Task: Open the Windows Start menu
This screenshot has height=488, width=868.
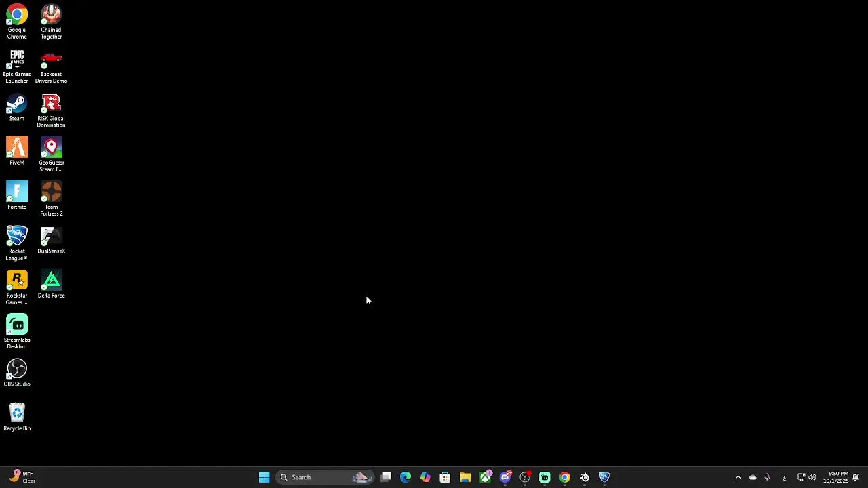Action: [x=264, y=477]
